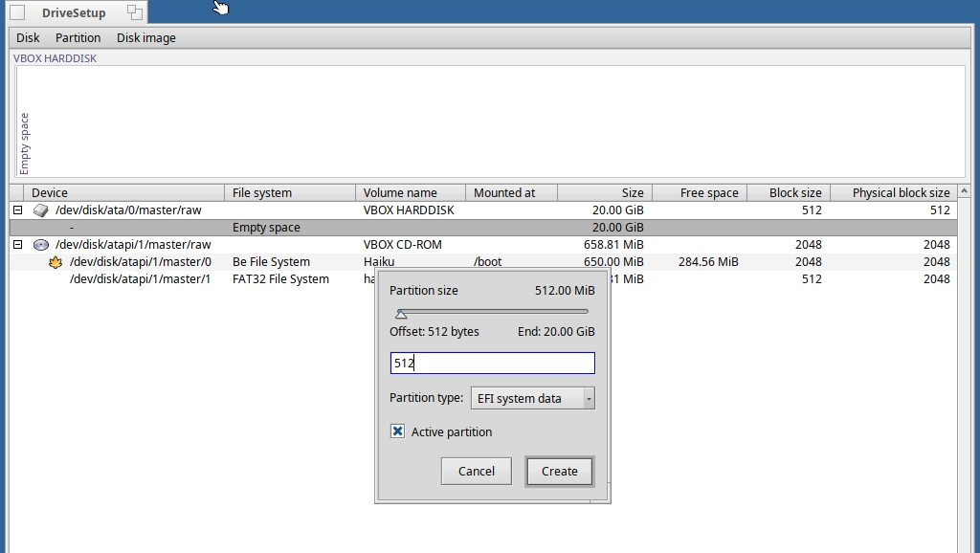Open the Partition type dropdown

tap(532, 398)
